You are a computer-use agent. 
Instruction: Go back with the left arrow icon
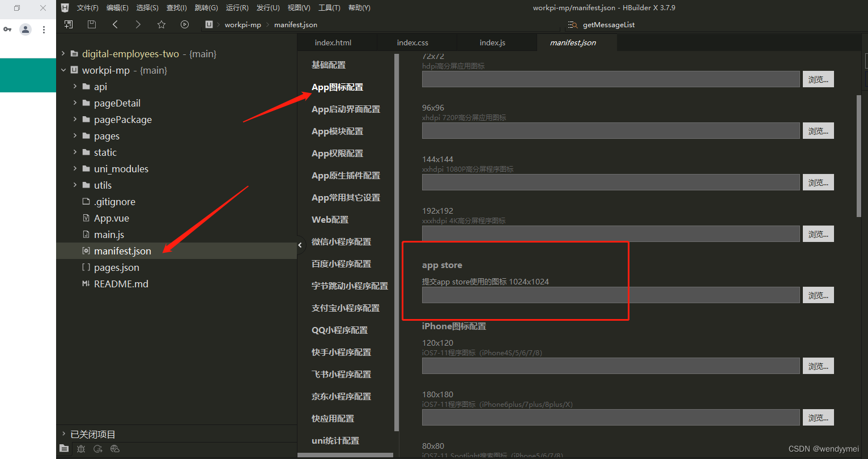(116, 24)
